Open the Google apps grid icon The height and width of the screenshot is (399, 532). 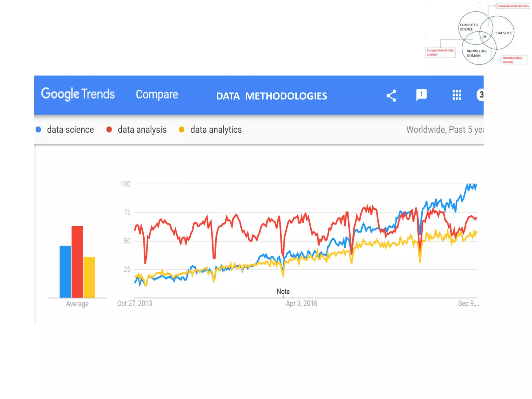(457, 95)
